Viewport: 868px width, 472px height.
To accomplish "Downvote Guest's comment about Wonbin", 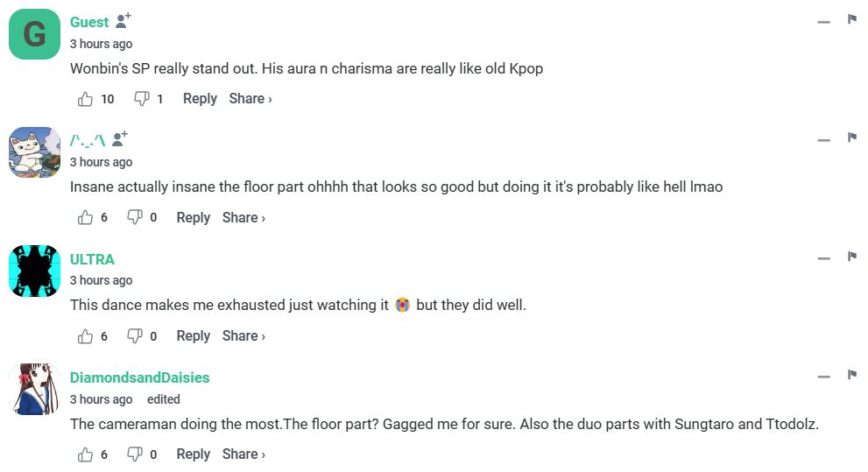I will pos(142,99).
